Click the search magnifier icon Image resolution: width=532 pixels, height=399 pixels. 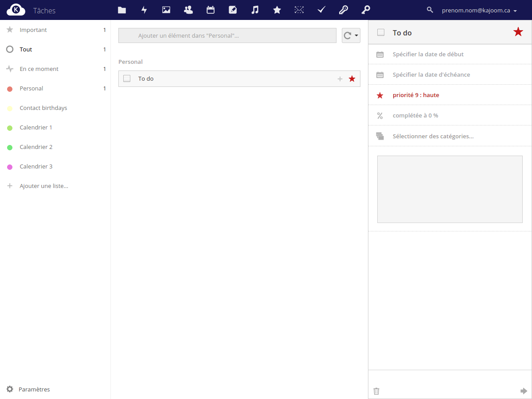pos(430,10)
